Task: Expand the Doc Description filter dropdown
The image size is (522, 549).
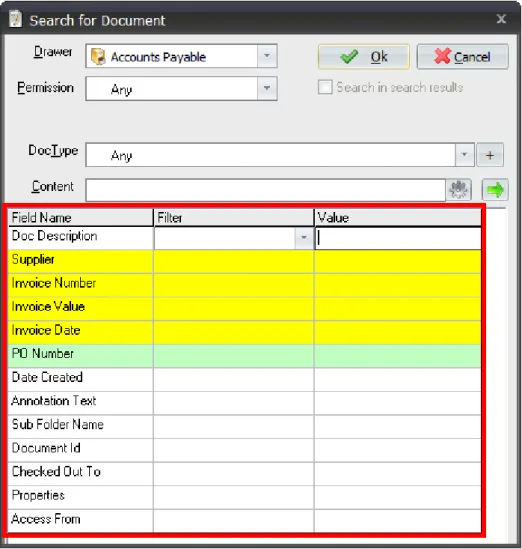Action: tap(304, 238)
